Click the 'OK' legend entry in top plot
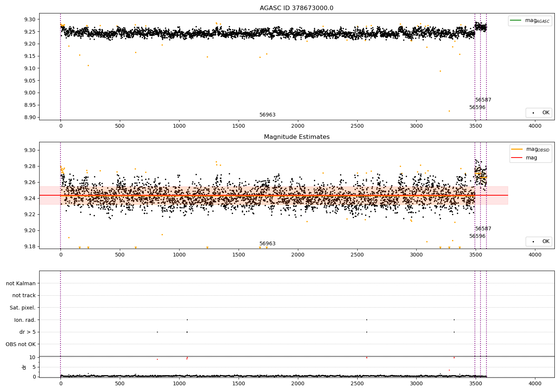Viewport: 560px width, 392px height. [x=539, y=113]
